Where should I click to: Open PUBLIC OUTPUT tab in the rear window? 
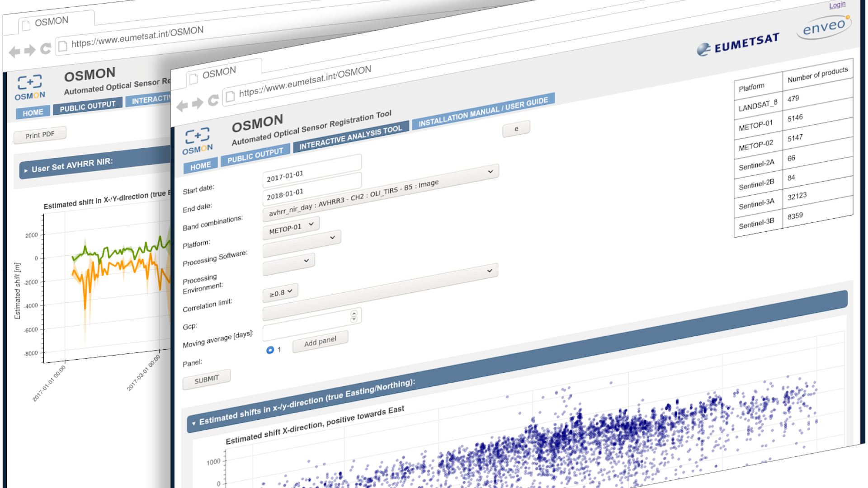tap(88, 106)
